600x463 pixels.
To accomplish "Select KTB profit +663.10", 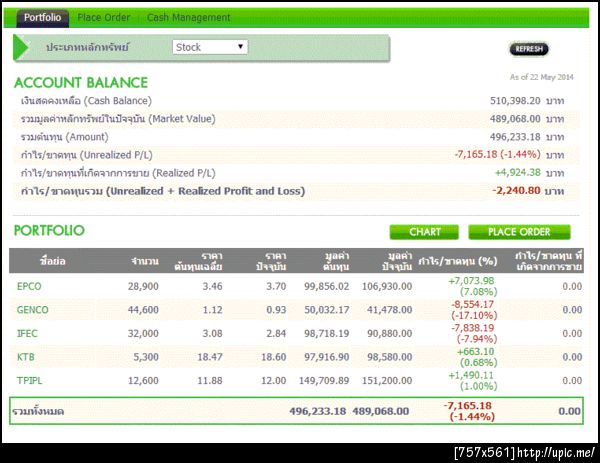I will (x=476, y=352).
